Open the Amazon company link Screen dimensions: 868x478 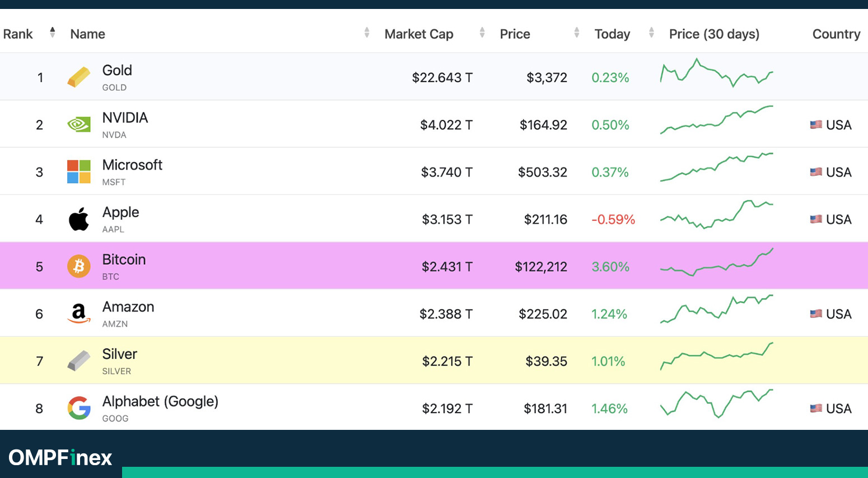pos(128,307)
